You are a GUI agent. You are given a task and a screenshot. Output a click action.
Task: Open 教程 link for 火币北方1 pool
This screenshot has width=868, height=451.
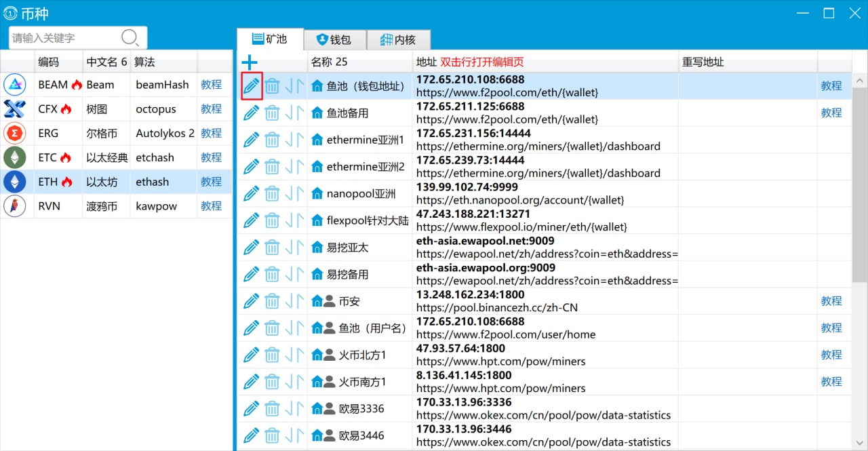pyautogui.click(x=831, y=355)
